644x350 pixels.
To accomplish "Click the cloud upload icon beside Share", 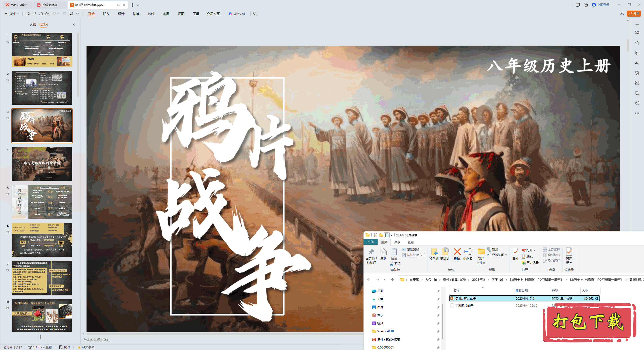I will click(622, 14).
